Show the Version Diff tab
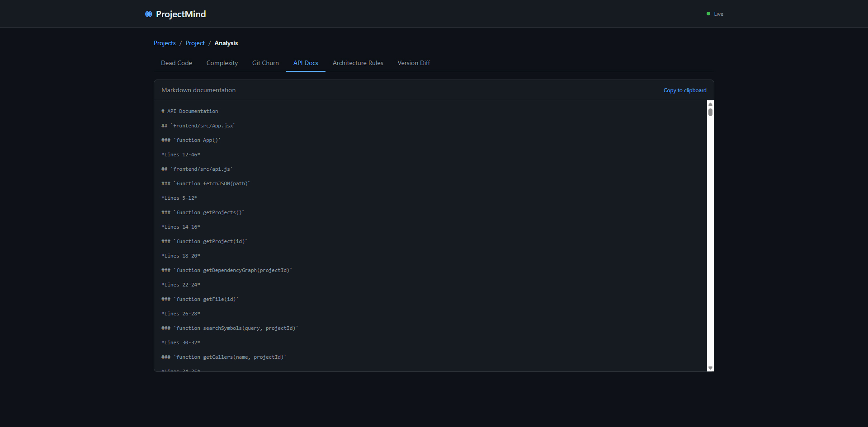 pyautogui.click(x=413, y=63)
